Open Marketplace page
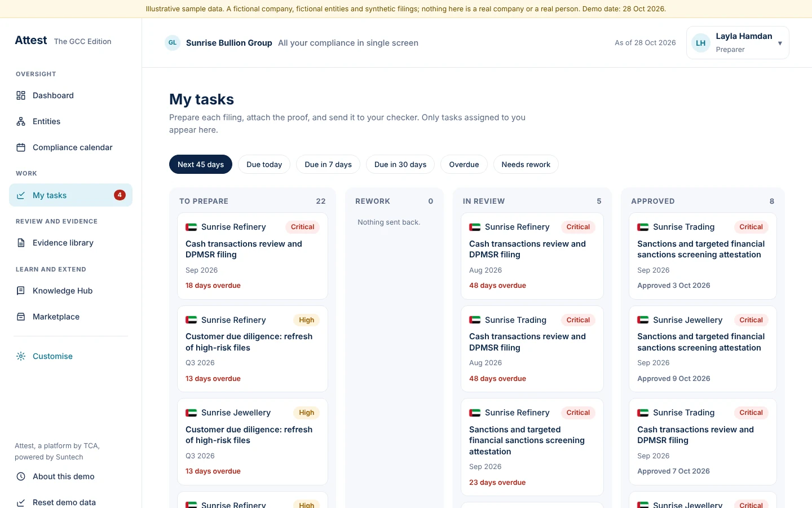812x508 pixels. point(70,317)
